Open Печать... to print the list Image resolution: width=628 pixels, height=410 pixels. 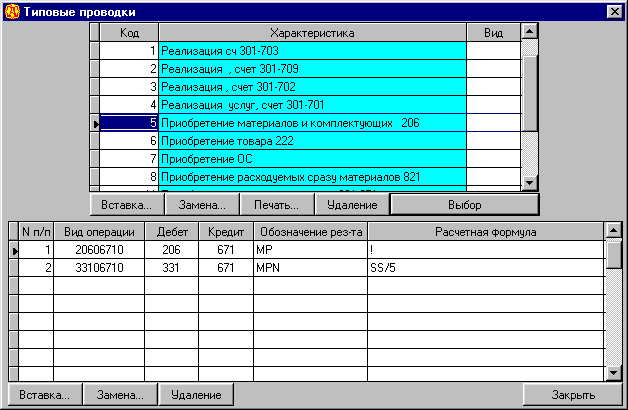coord(277,205)
